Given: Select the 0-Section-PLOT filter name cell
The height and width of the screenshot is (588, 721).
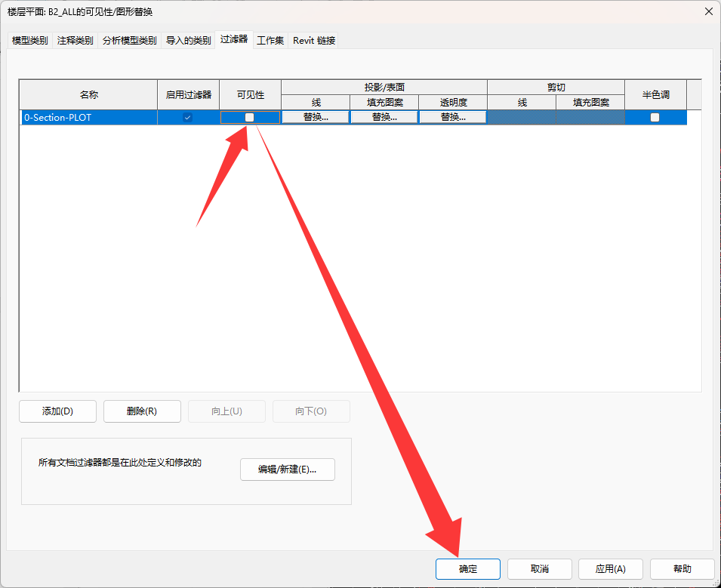Looking at the screenshot, I should tap(89, 117).
